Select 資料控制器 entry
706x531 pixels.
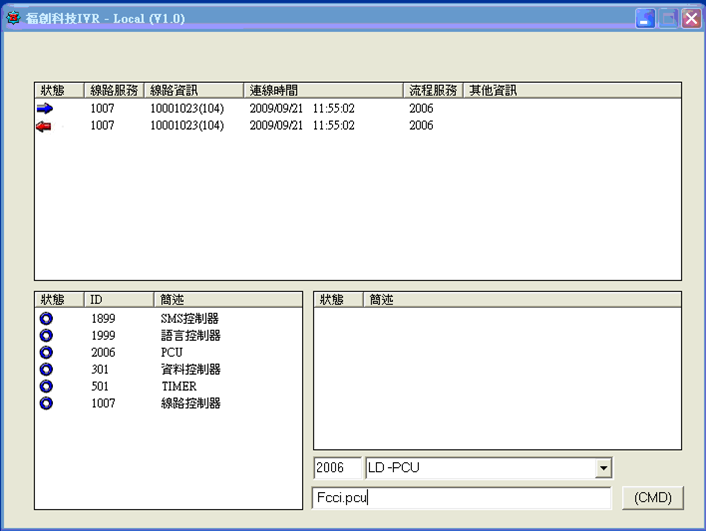pyautogui.click(x=191, y=369)
